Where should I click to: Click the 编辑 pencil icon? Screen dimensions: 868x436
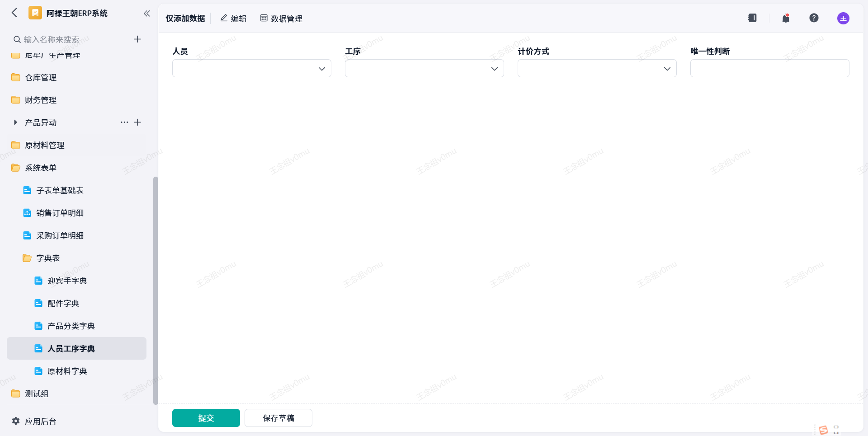(x=224, y=18)
